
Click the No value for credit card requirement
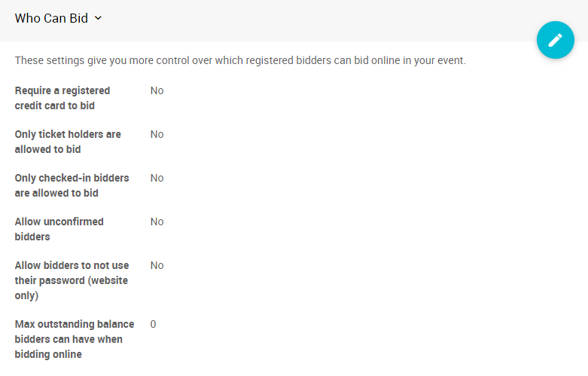click(x=157, y=90)
